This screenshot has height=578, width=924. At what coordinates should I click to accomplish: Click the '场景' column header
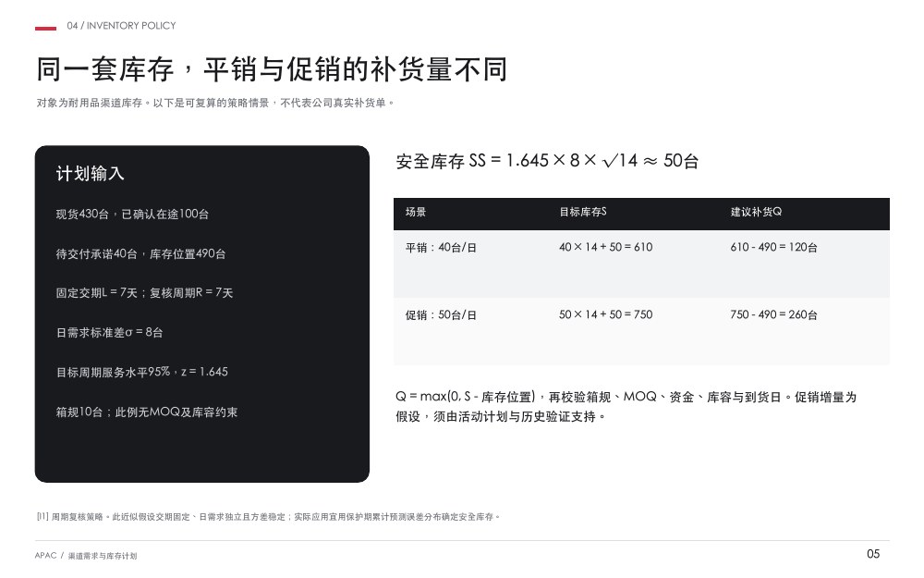pos(416,212)
